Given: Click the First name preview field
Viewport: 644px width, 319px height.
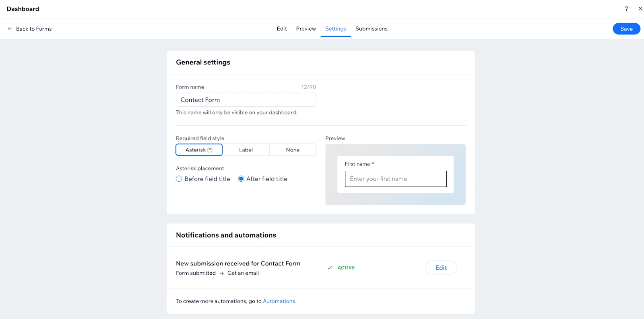Looking at the screenshot, I should [x=396, y=179].
